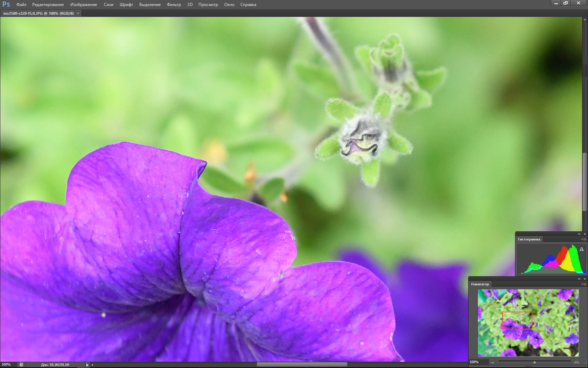The image size is (588, 368).
Task: Close the Навигатор panel
Action: coord(584,279)
